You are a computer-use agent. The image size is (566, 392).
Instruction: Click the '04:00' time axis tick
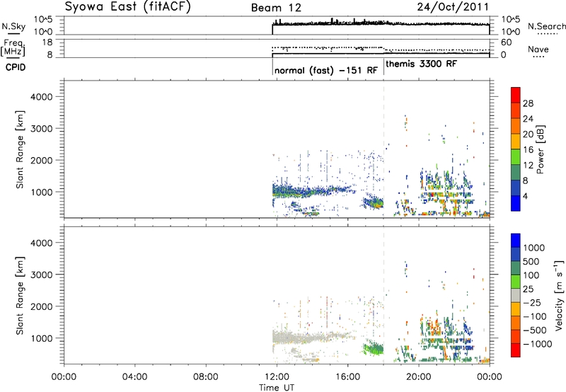[x=134, y=377]
